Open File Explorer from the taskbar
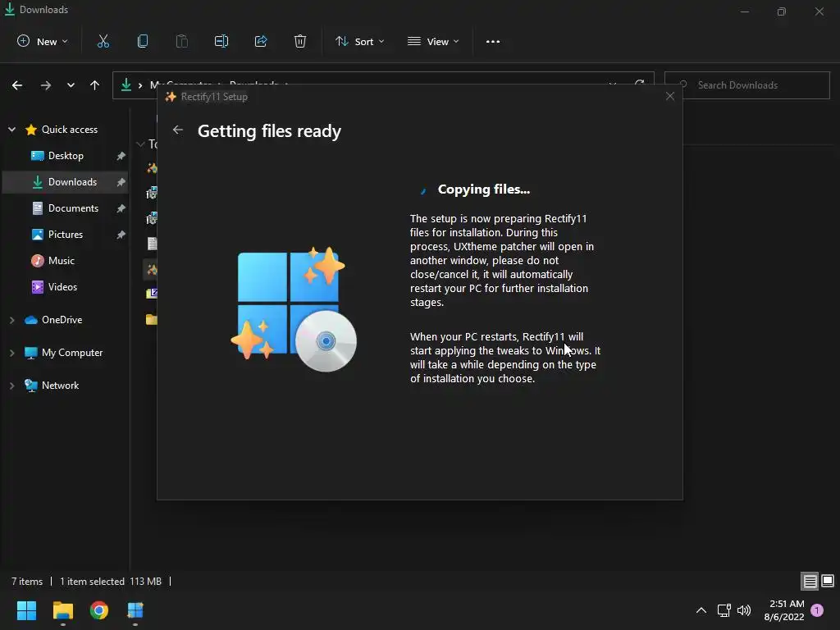This screenshot has width=840, height=630. tap(62, 610)
